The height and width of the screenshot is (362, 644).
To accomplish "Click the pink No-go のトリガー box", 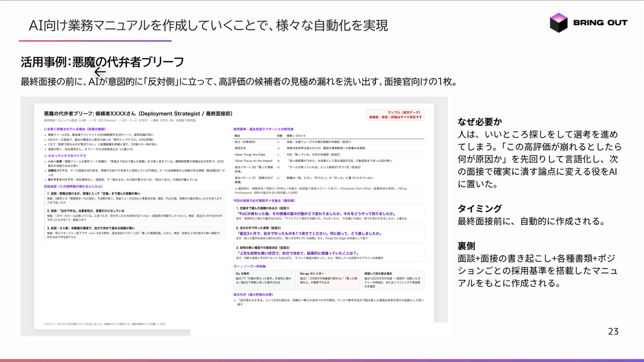I will coord(329,281).
